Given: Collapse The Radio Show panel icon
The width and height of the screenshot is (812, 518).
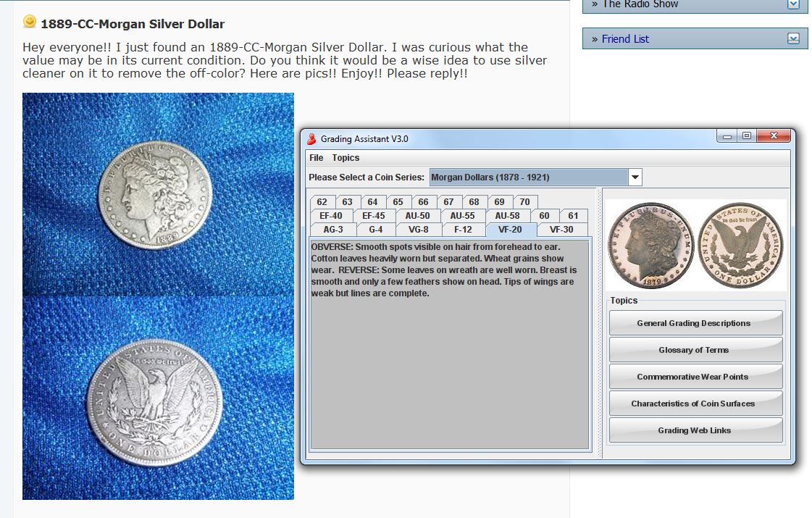Looking at the screenshot, I should (793, 4).
